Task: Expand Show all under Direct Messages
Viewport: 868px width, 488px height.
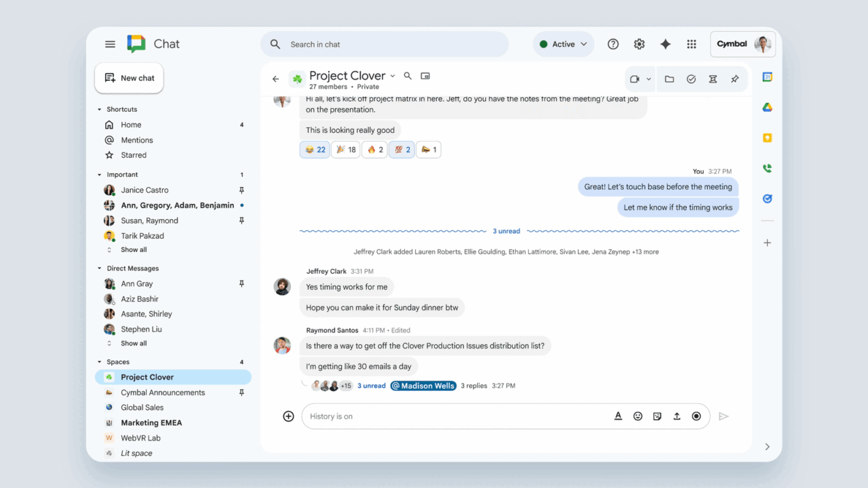Action: pyautogui.click(x=133, y=344)
